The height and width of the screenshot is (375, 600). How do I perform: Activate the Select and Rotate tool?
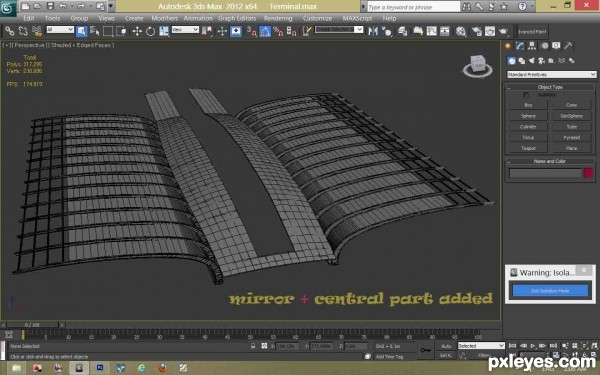(x=150, y=31)
